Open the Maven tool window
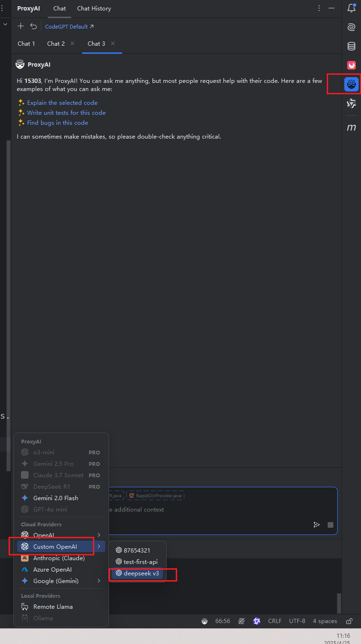 (x=351, y=128)
